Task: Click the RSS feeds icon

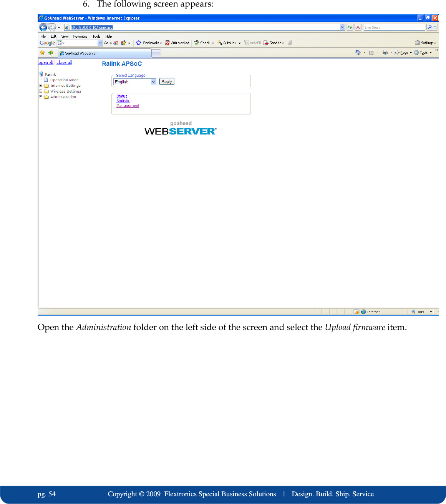Action: tap(371, 53)
